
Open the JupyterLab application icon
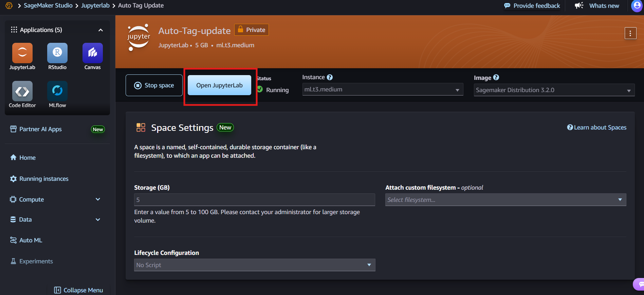click(22, 53)
